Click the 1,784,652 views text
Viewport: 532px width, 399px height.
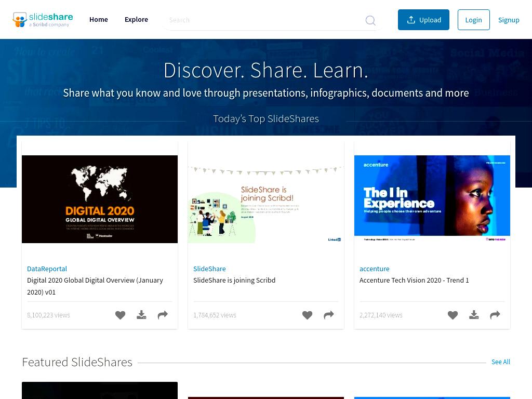(215, 315)
